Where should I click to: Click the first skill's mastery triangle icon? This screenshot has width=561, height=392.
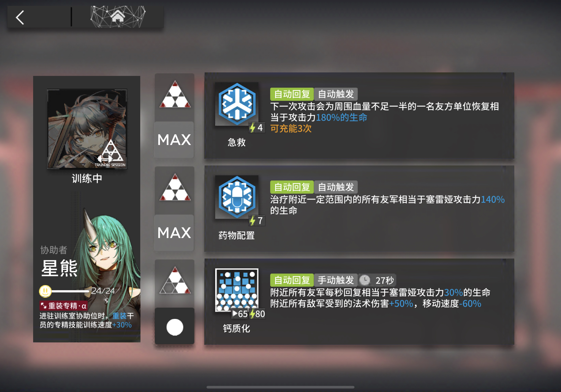pos(175,94)
